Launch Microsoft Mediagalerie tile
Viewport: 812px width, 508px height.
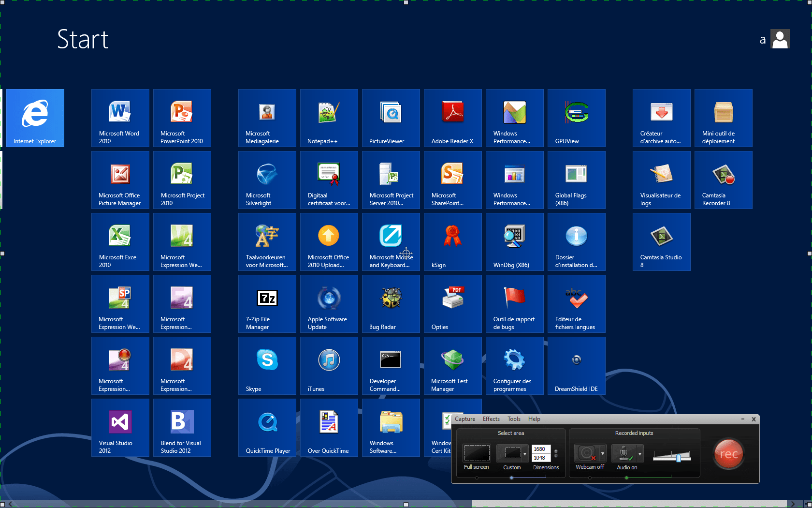267,118
